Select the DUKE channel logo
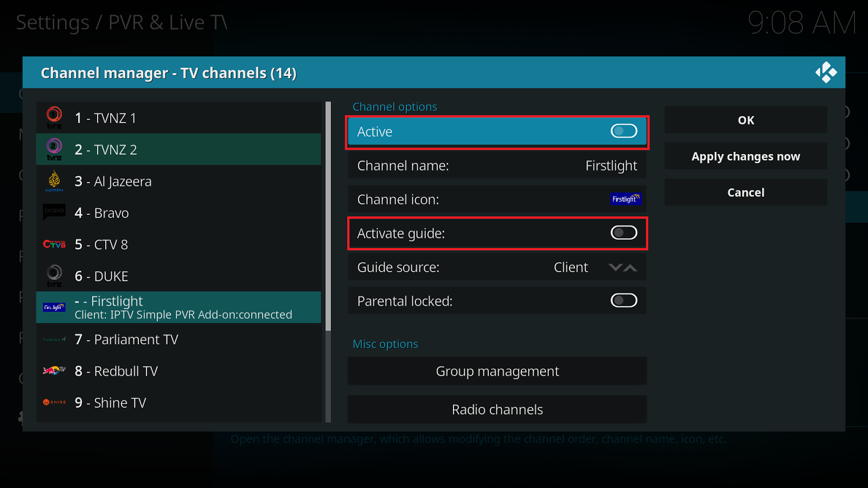Viewport: 868px width, 488px height. [54, 275]
